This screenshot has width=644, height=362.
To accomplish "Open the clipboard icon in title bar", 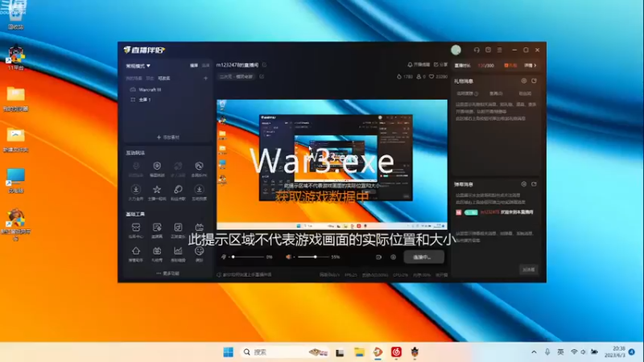I will click(x=488, y=50).
